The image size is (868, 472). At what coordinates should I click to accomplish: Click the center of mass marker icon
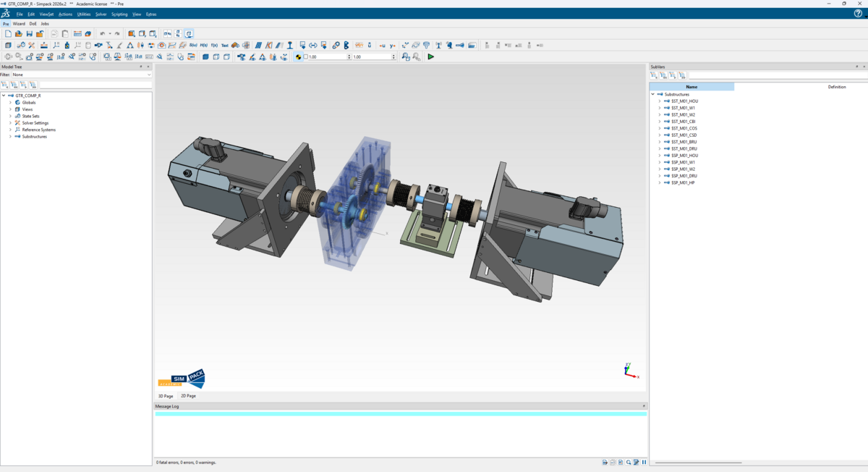tap(298, 56)
